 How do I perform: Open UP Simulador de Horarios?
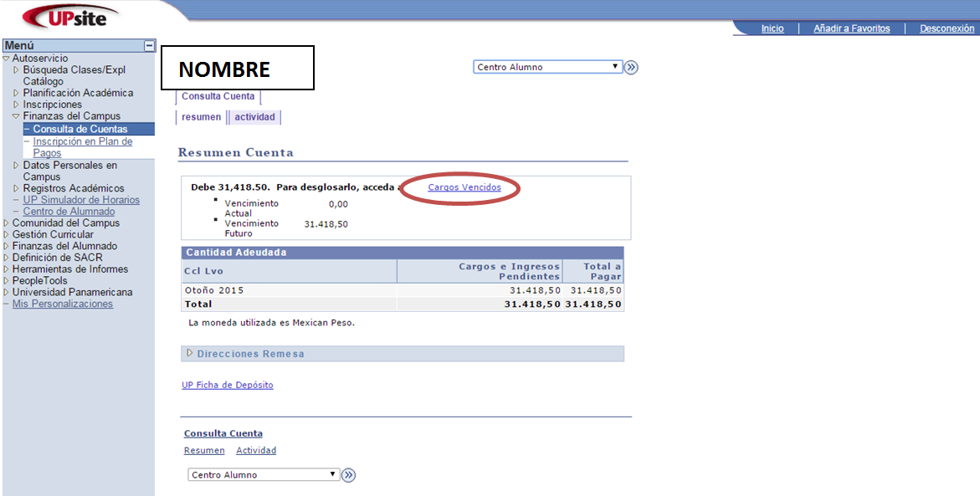pyautogui.click(x=81, y=200)
